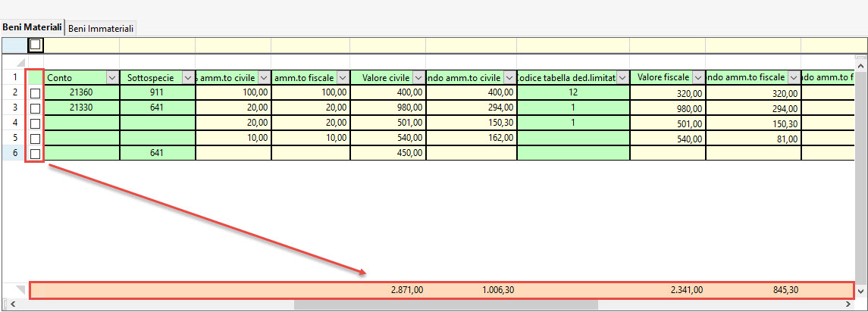
Task: Click codice tabella cell 1 in row 3
Action: (573, 108)
